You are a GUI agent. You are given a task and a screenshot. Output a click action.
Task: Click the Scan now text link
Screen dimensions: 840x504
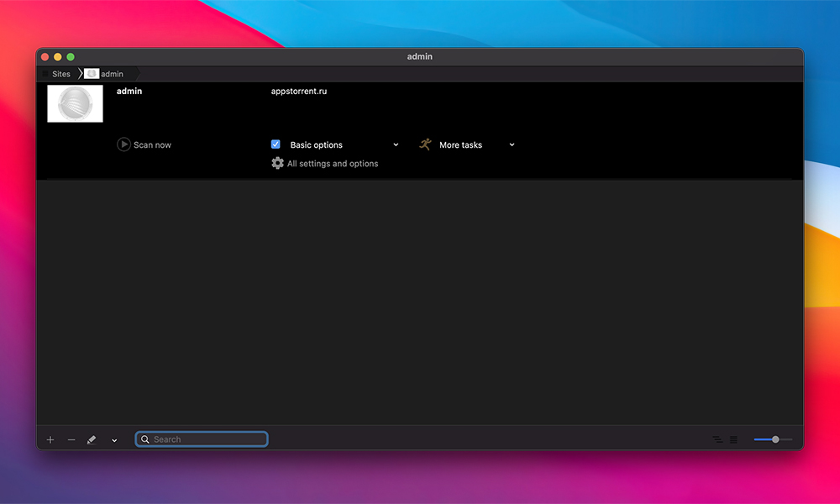(x=152, y=145)
